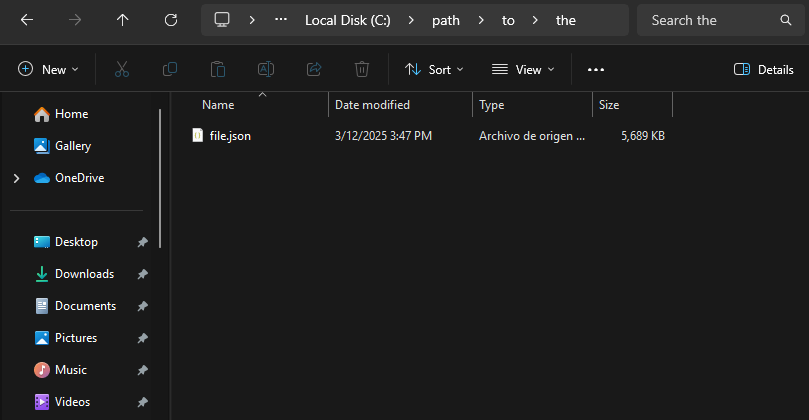Refresh the current folder view
This screenshot has width=809, height=420.
tap(171, 20)
